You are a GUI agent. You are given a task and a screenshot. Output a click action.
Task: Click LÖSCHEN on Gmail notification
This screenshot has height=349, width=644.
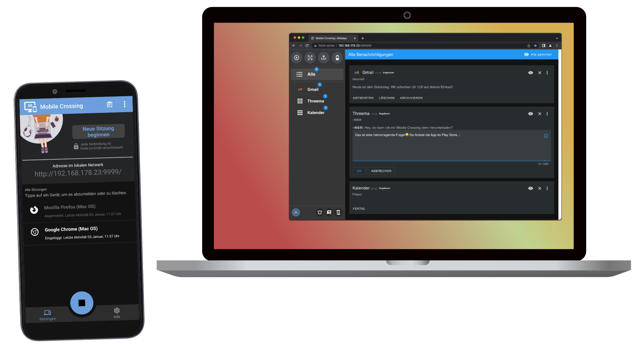click(x=387, y=98)
